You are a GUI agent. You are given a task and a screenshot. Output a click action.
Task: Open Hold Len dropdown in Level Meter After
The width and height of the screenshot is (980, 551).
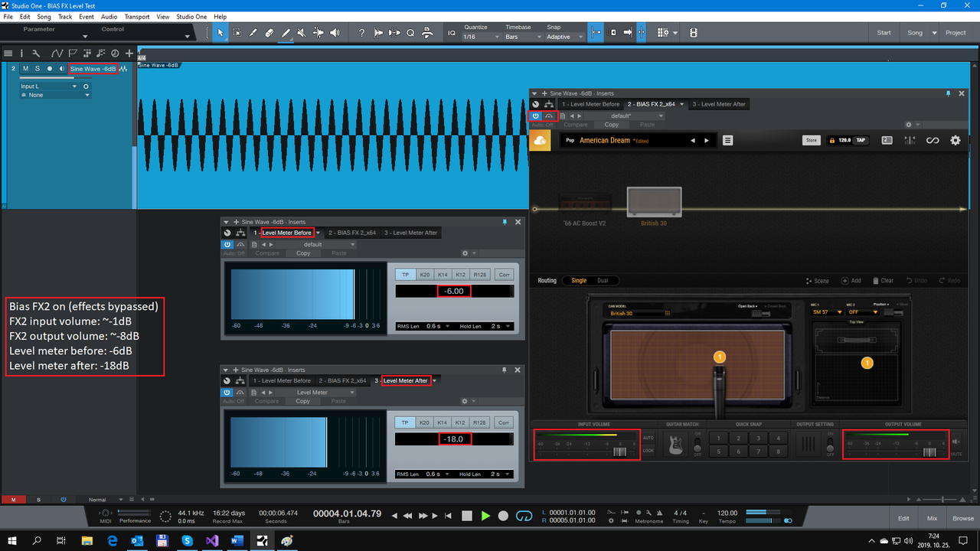click(501, 474)
